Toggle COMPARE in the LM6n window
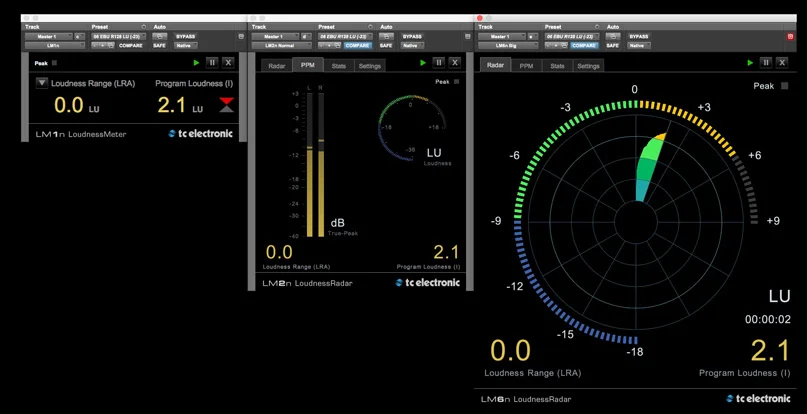807x414 pixels. [584, 45]
